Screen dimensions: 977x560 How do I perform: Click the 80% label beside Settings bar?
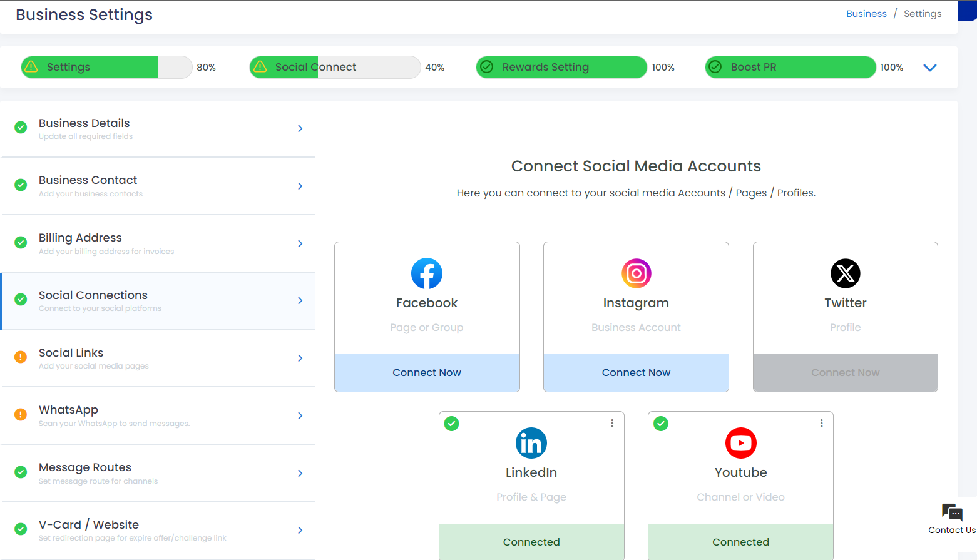pyautogui.click(x=207, y=68)
